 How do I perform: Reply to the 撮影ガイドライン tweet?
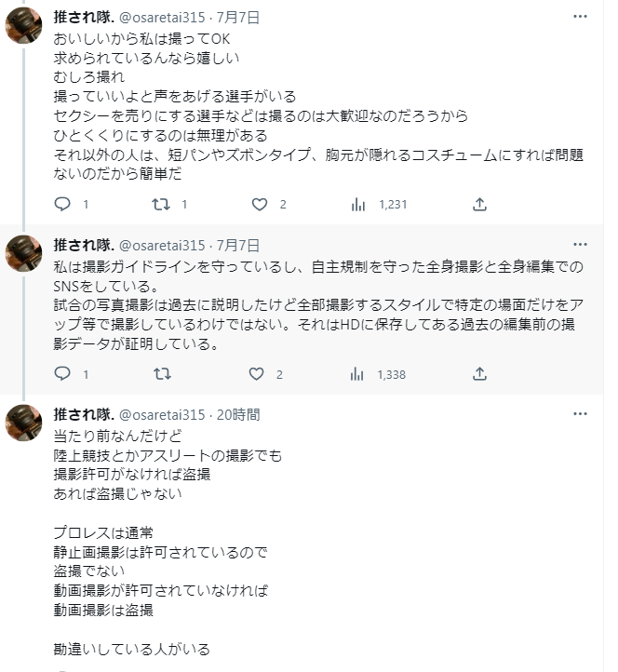pos(62,374)
